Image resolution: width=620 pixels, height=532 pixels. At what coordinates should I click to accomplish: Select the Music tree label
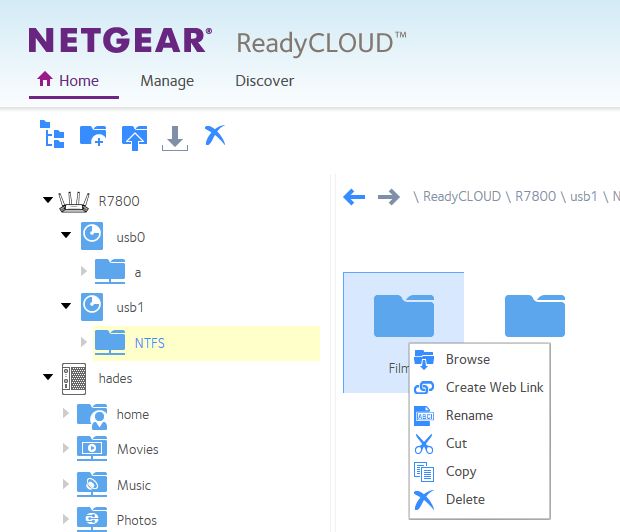tap(134, 485)
